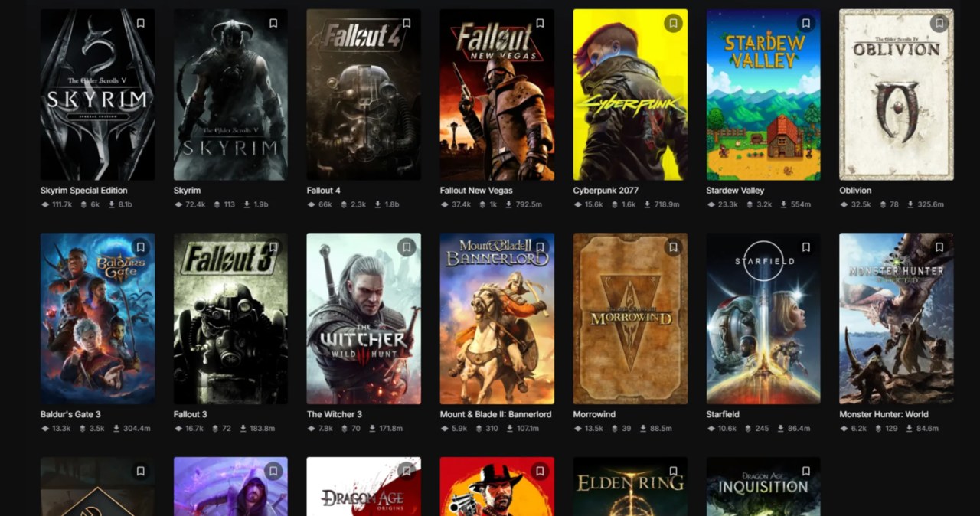Bookmark Dragon Age Inquisition
Image resolution: width=980 pixels, height=516 pixels.
pyautogui.click(x=806, y=472)
